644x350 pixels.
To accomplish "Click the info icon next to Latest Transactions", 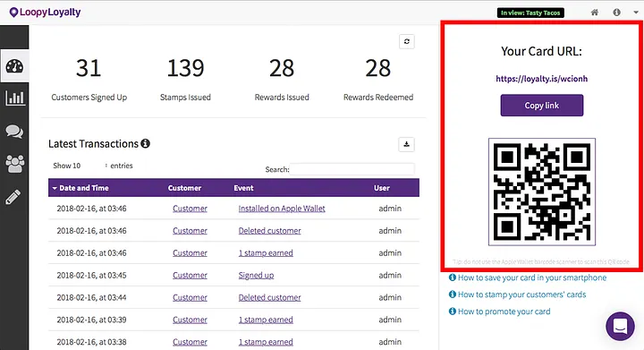I will click(x=146, y=143).
